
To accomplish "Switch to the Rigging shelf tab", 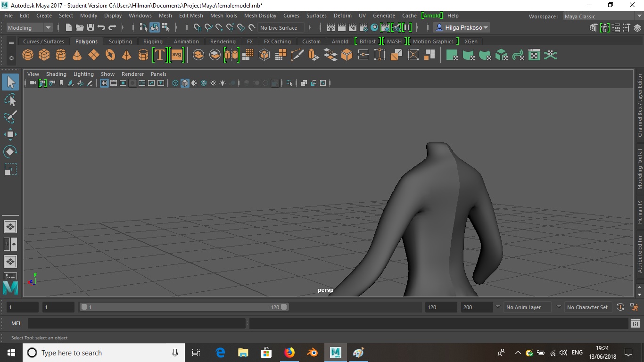I will pyautogui.click(x=153, y=41).
